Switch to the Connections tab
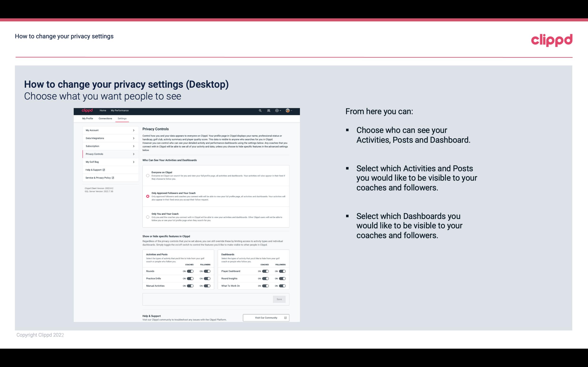Screen dimensions: 588x367 105,118
